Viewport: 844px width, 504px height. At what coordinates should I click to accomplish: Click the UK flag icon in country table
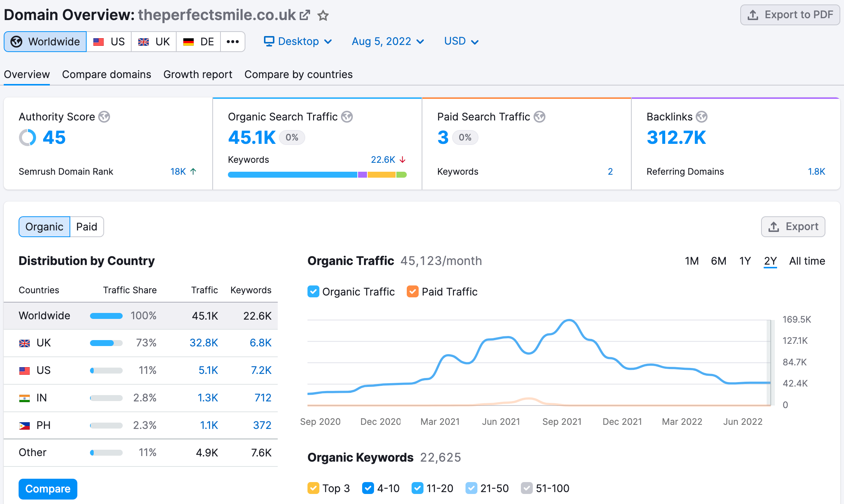(25, 343)
